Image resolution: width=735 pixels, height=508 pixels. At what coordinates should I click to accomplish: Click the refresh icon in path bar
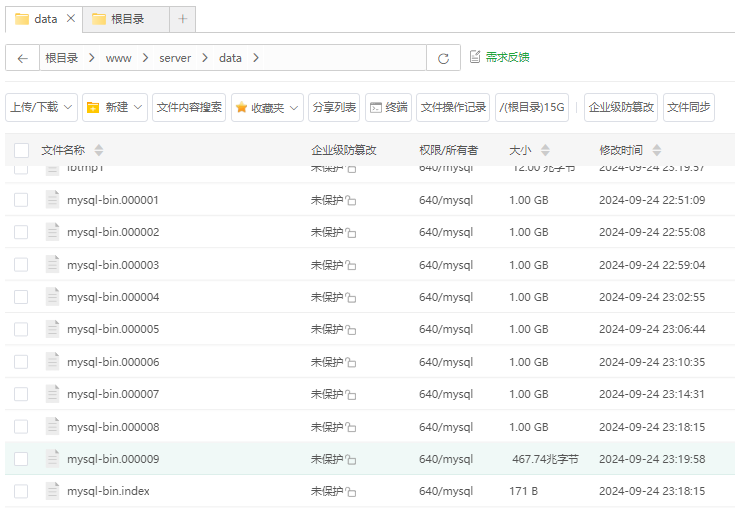pyautogui.click(x=443, y=58)
